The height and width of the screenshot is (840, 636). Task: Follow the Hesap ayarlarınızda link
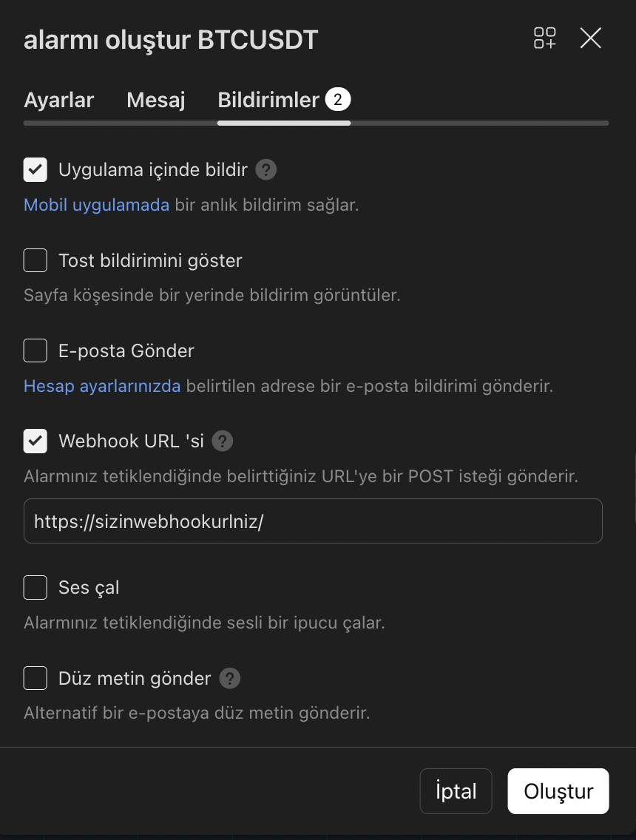pyautogui.click(x=102, y=386)
